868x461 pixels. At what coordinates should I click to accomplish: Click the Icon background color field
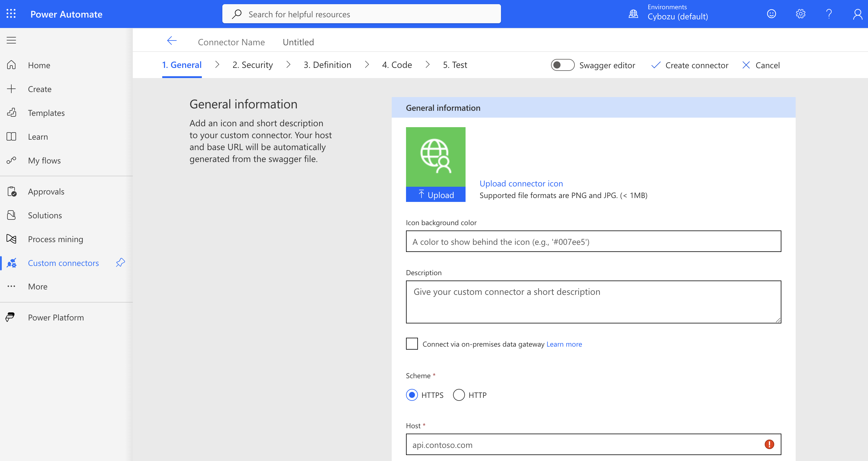click(593, 241)
